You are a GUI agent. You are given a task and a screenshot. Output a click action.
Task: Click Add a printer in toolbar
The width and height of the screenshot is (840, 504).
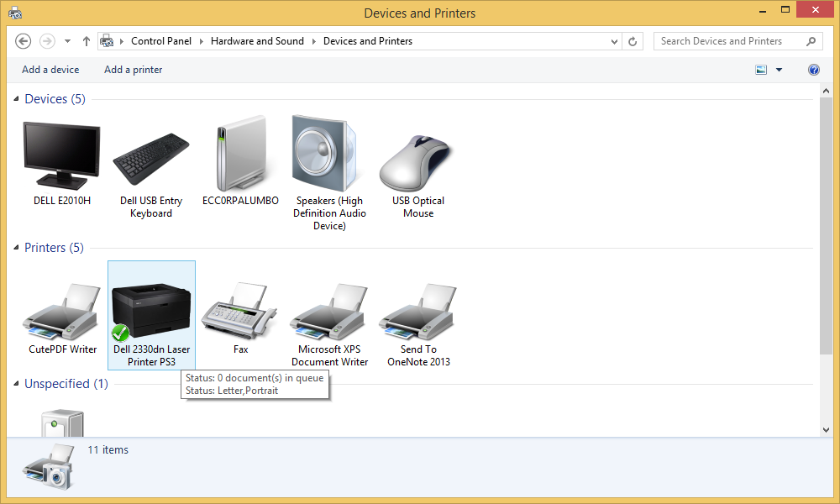[x=133, y=70]
